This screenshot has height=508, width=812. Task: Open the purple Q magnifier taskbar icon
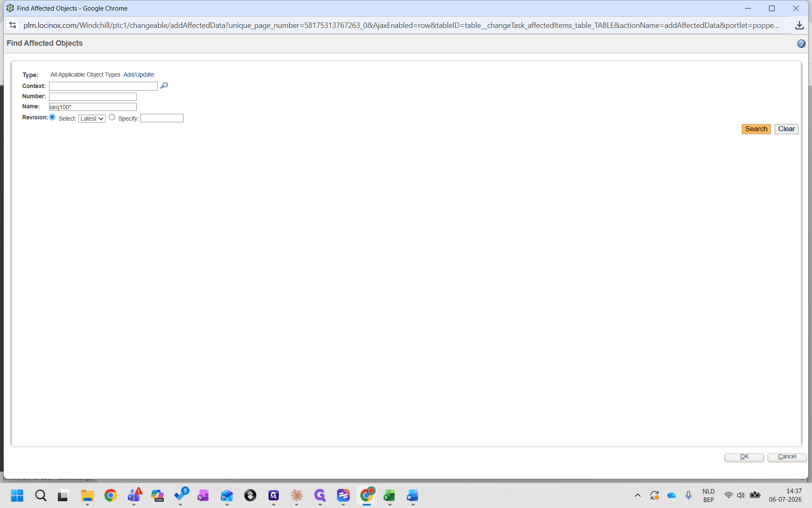pos(320,495)
